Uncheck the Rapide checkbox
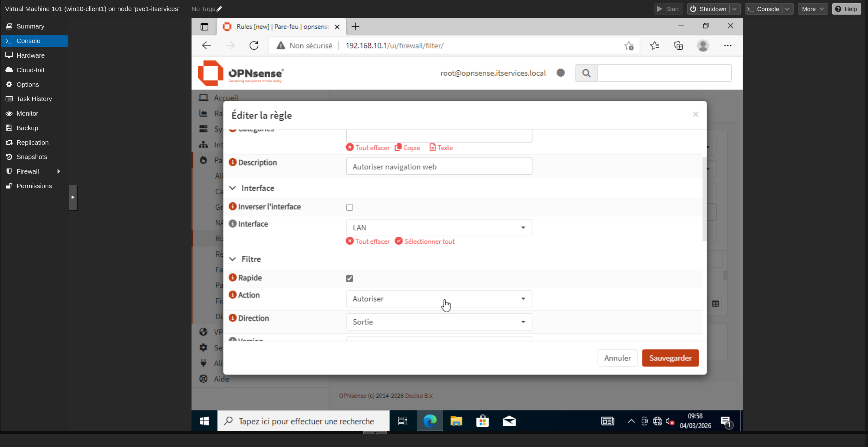This screenshot has width=868, height=447. 349,278
